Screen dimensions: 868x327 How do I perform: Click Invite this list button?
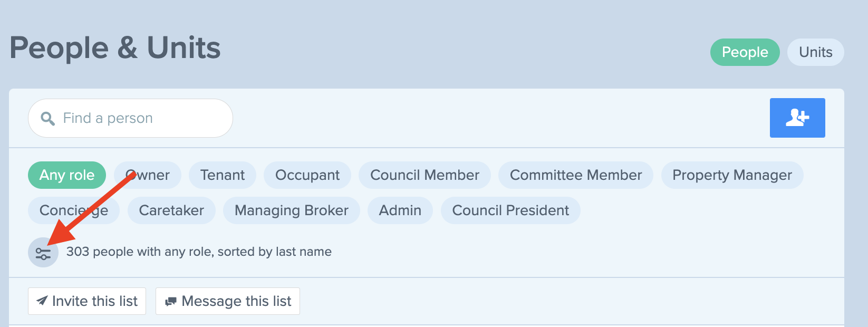87,301
